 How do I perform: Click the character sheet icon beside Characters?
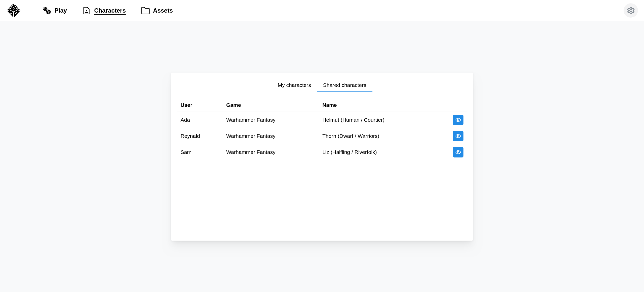click(x=86, y=11)
